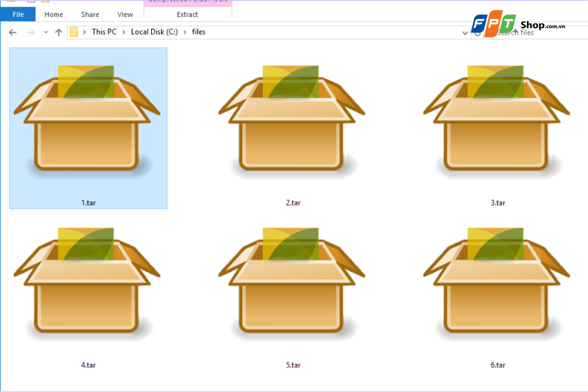This screenshot has height=392, width=588.
Task: Click the files breadcrumb entry
Action: pos(199,32)
